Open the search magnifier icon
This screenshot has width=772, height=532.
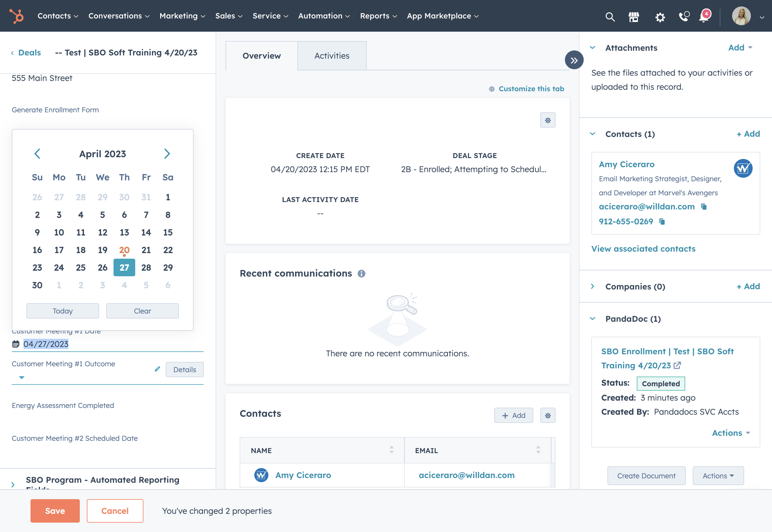[x=610, y=17]
